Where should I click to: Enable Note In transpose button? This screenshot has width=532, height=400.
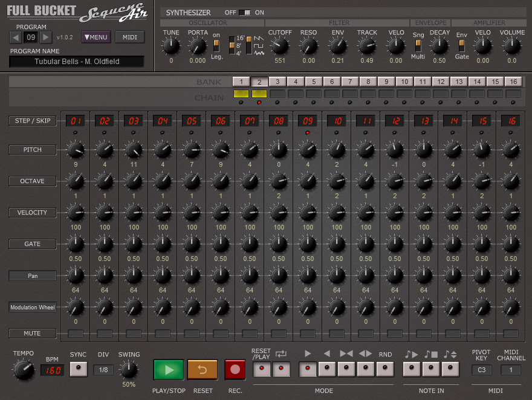[450, 369]
